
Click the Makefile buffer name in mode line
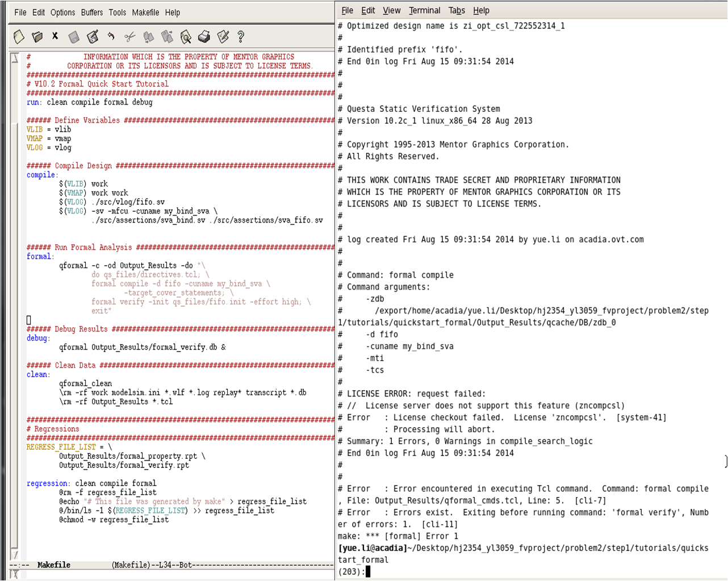[x=54, y=565]
